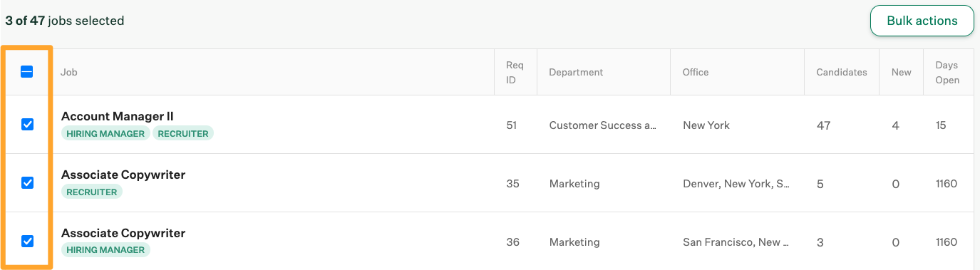Click the Hiring Manager tag under Req 36 job
Image resolution: width=980 pixels, height=270 pixels.
click(105, 250)
